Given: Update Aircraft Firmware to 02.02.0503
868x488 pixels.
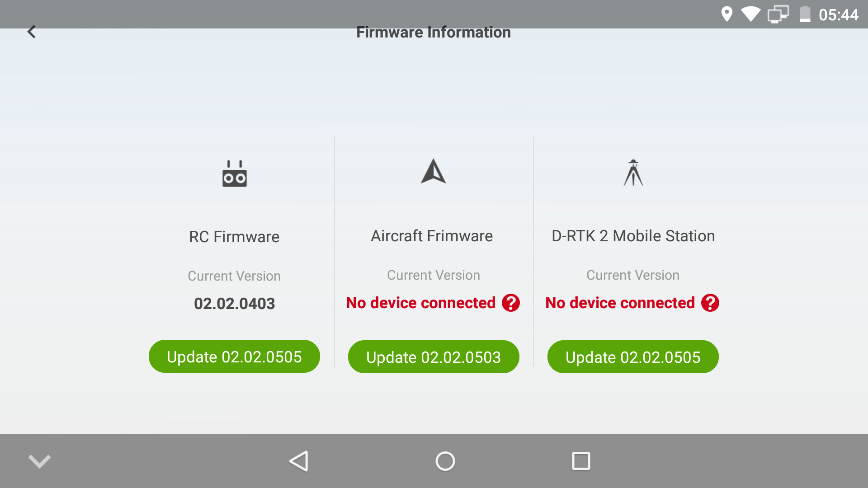Looking at the screenshot, I should 434,357.
